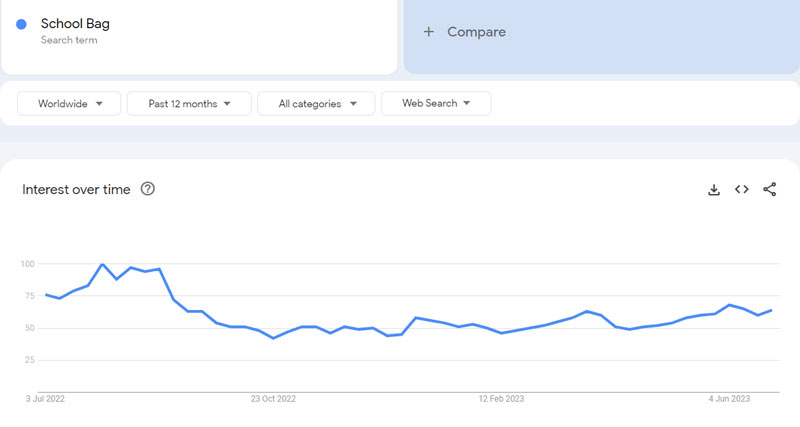This screenshot has height=427, width=800.
Task: Open the Worldwide region dropdown
Action: tap(69, 103)
